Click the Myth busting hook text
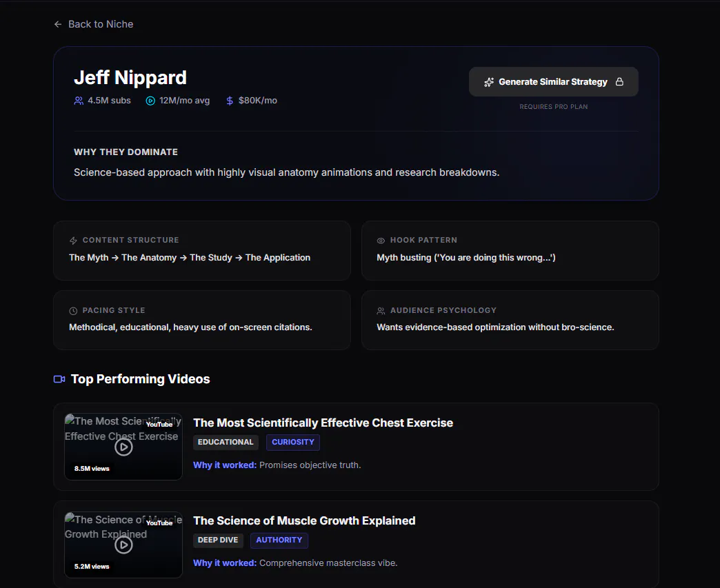This screenshot has width=720, height=588. pos(466,258)
